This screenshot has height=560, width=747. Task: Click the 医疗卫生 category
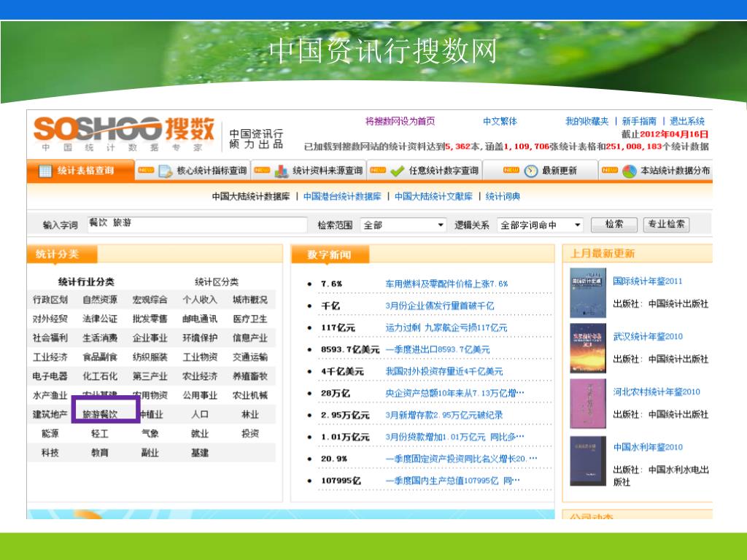(x=250, y=319)
